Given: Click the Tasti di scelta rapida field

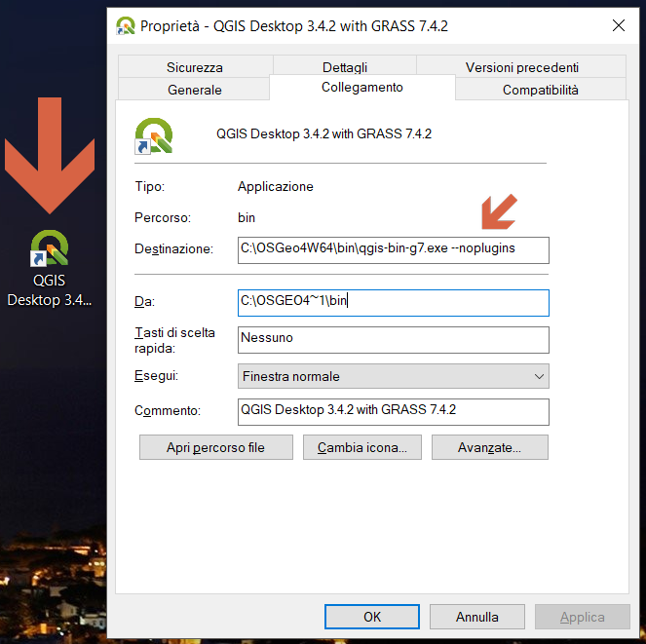Looking at the screenshot, I should coord(393,339).
